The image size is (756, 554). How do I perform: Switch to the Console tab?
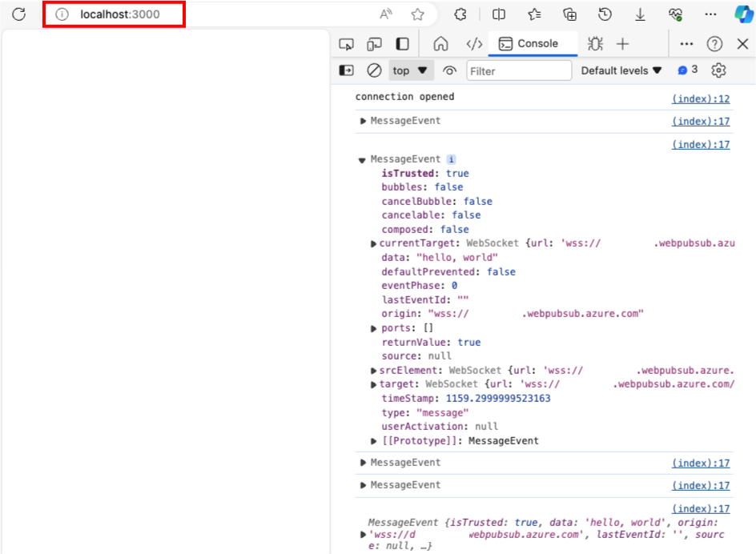(533, 44)
